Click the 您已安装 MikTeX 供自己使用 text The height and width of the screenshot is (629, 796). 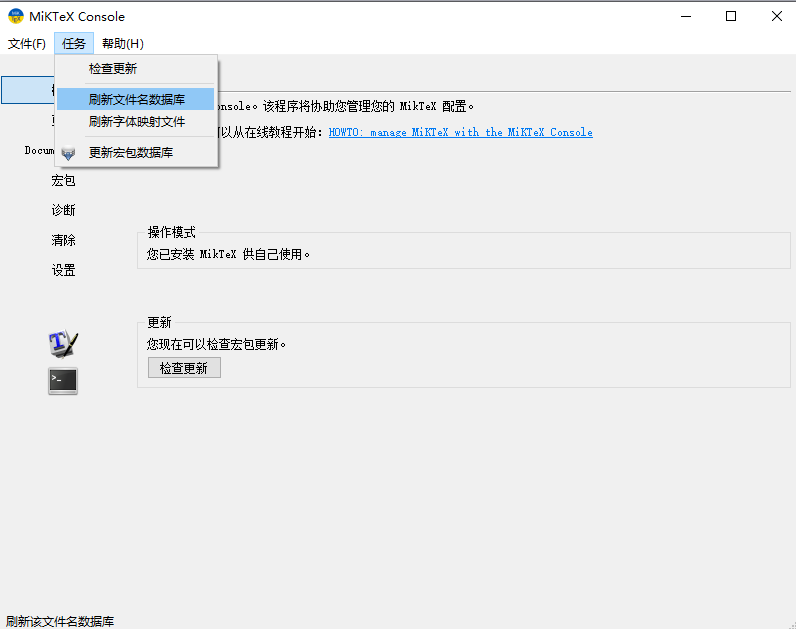(228, 254)
